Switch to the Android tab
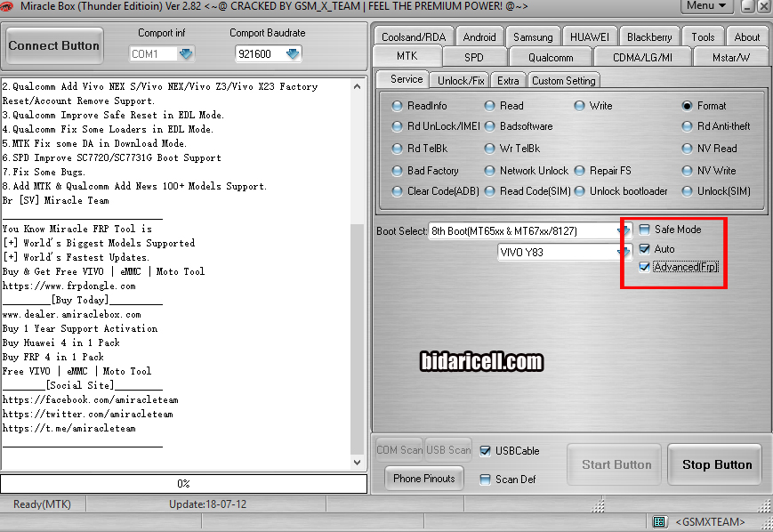The height and width of the screenshot is (532, 773). (479, 37)
